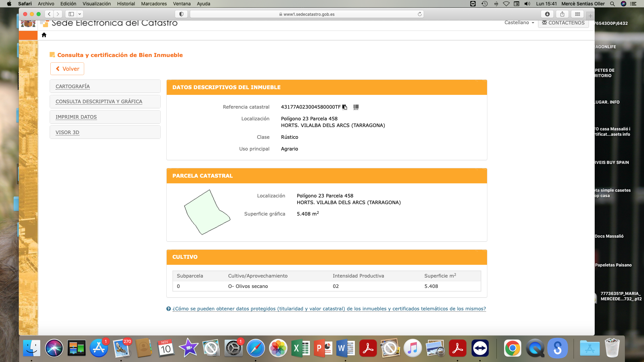This screenshot has height=362, width=644.
Task: Click Safari's reload page icon
Action: click(x=420, y=14)
